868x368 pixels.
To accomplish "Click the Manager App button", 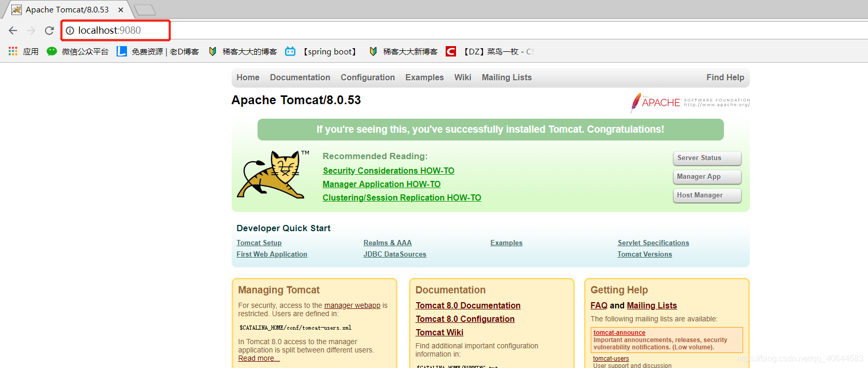I will [707, 177].
